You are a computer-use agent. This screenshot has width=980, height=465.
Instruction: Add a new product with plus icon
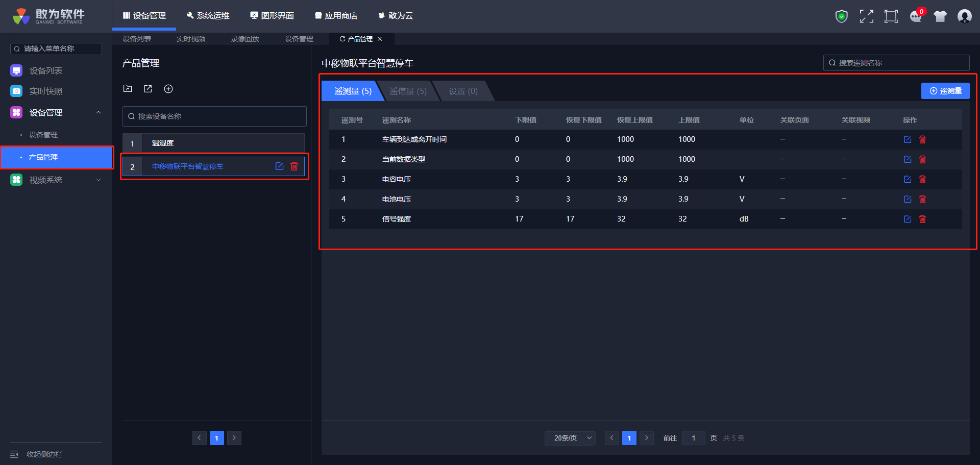(x=168, y=89)
